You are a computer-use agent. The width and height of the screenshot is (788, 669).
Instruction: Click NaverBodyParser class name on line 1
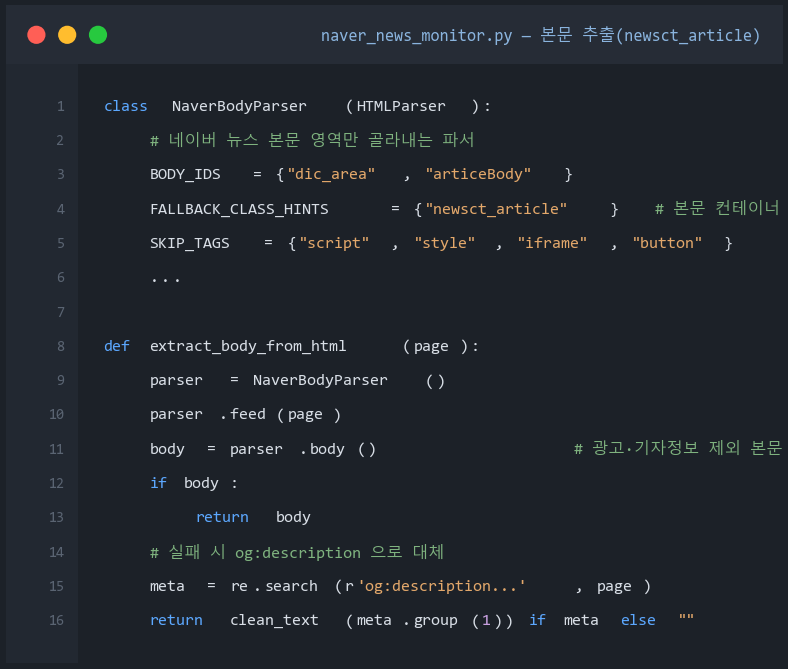[x=239, y=106]
